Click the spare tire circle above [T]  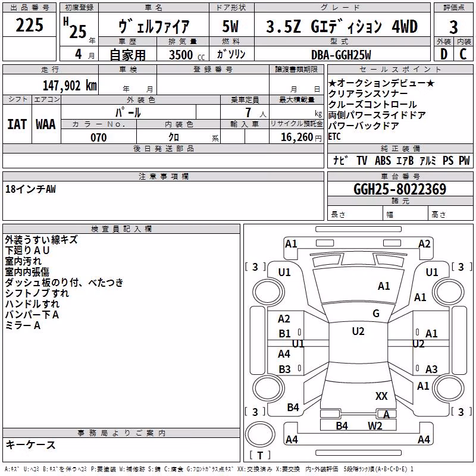[260, 434]
